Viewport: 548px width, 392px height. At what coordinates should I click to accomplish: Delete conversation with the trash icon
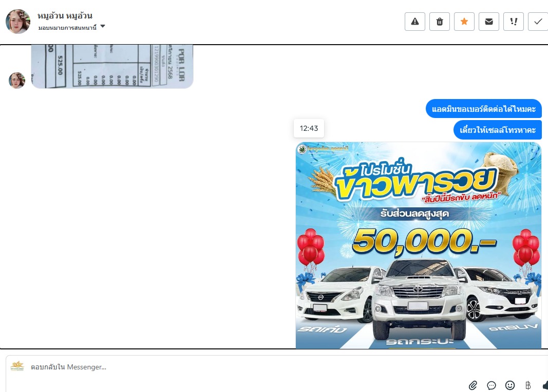pos(440,22)
